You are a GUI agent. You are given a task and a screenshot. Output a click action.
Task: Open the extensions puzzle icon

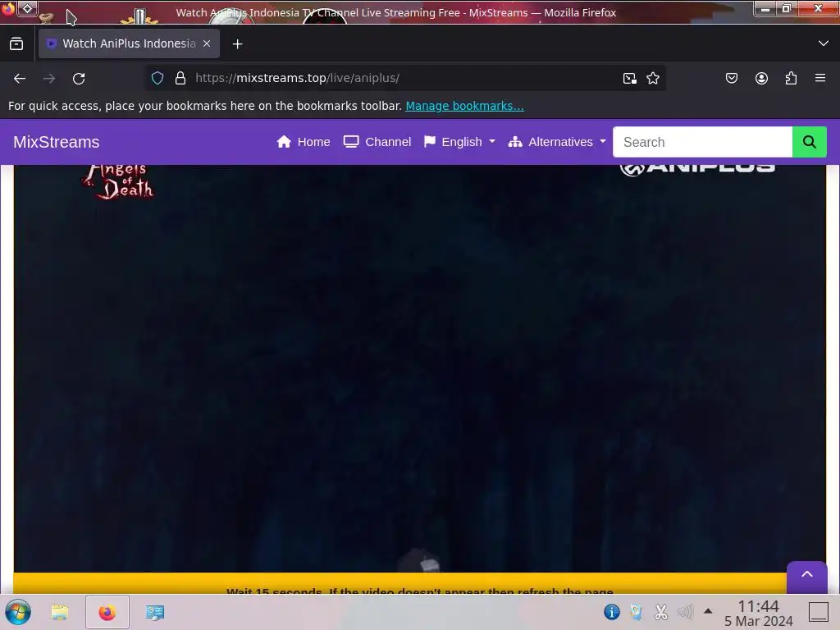click(791, 78)
